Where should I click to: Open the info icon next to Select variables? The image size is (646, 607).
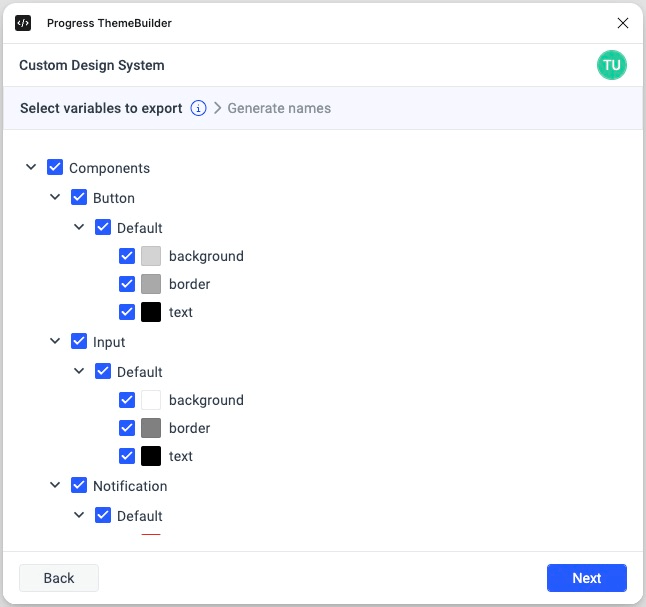pos(198,108)
